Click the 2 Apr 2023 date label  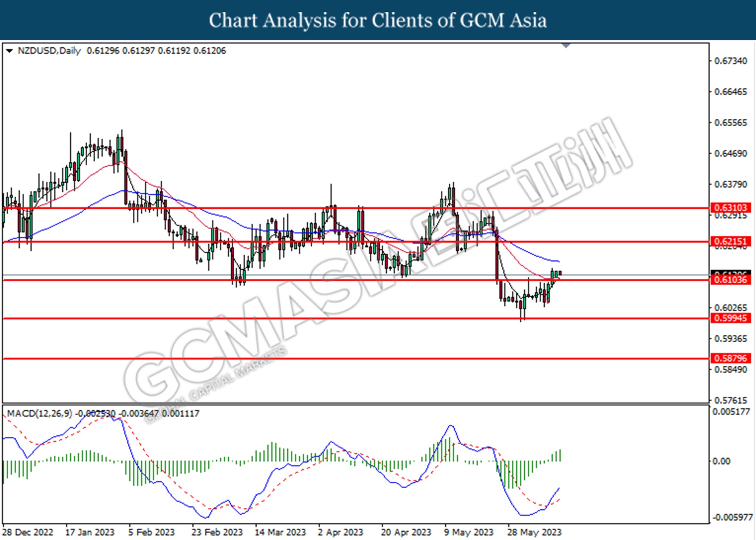[x=340, y=532]
